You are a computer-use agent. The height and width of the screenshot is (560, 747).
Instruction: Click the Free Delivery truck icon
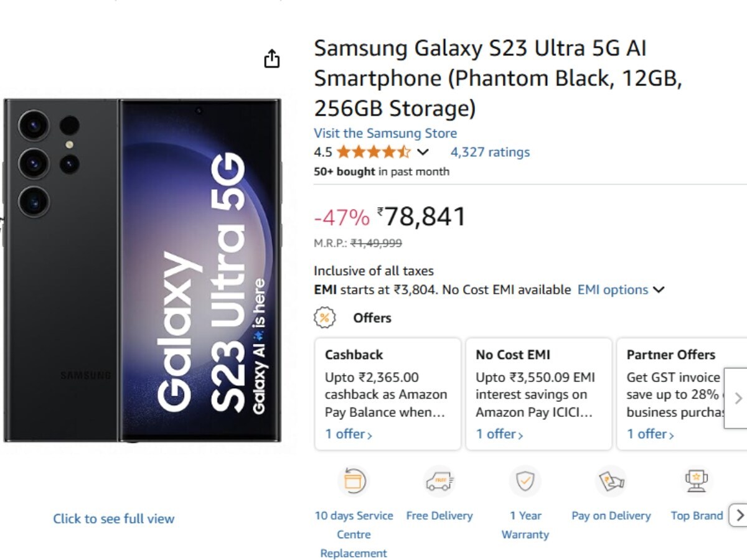point(439,481)
